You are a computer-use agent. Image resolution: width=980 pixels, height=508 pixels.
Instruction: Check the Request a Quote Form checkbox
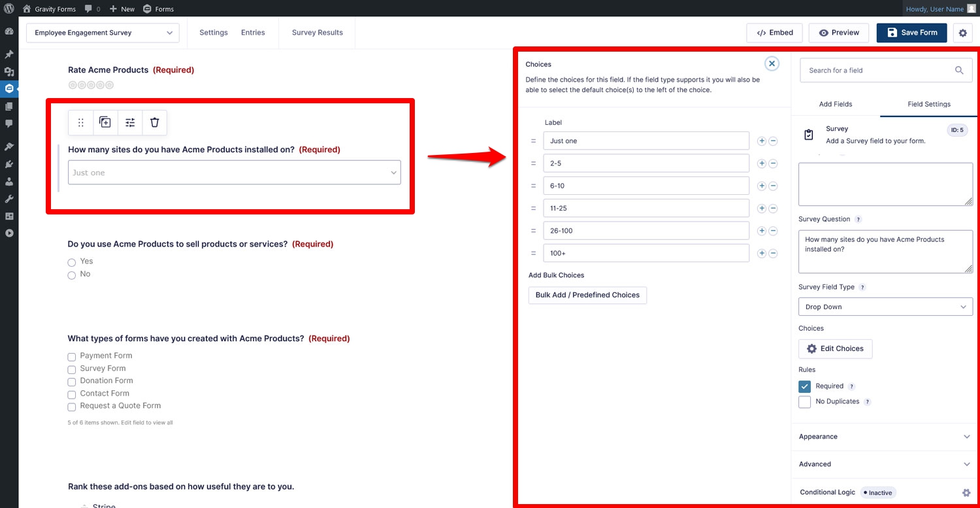[72, 407]
